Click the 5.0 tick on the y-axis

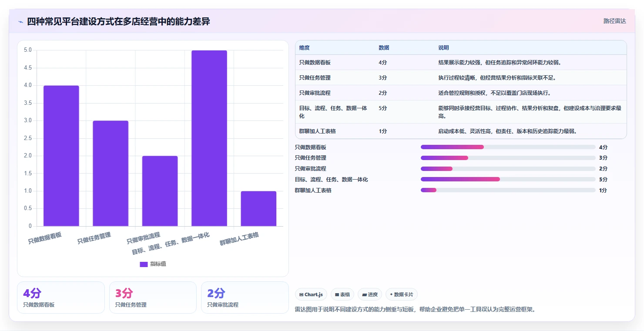pyautogui.click(x=28, y=50)
